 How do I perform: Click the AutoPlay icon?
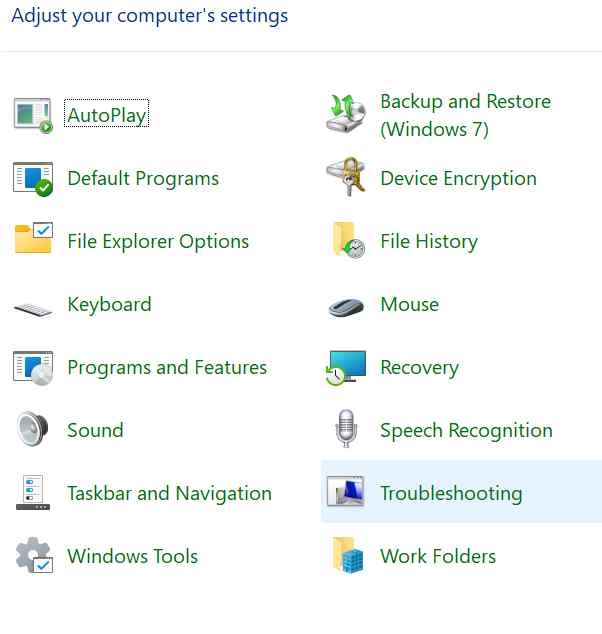click(33, 115)
